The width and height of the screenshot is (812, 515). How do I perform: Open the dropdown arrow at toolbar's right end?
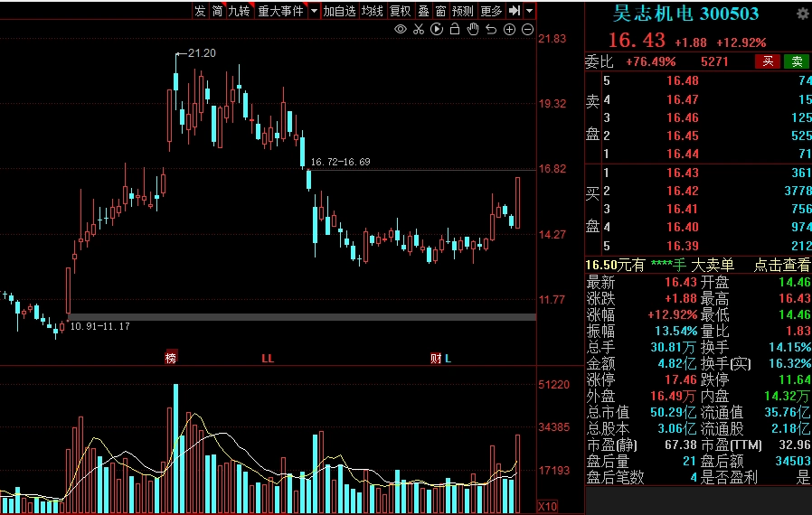tap(529, 11)
